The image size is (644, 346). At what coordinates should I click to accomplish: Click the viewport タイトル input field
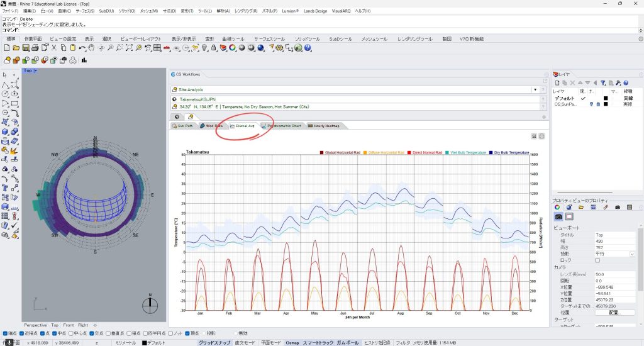pos(613,234)
